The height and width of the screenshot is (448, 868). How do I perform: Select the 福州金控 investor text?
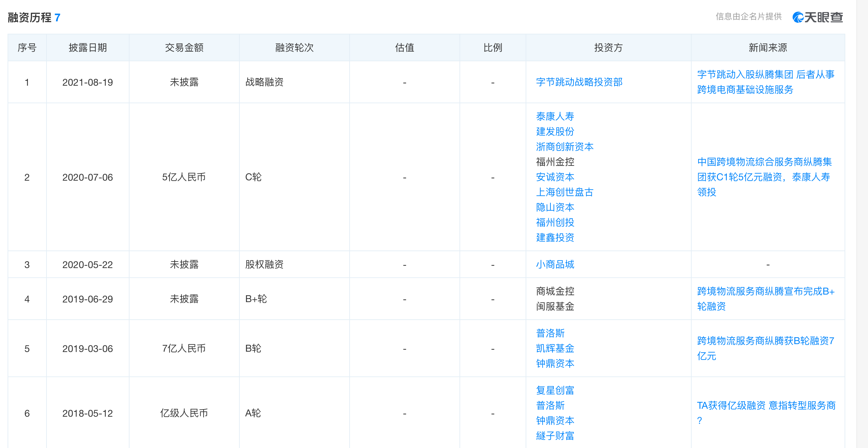point(555,162)
